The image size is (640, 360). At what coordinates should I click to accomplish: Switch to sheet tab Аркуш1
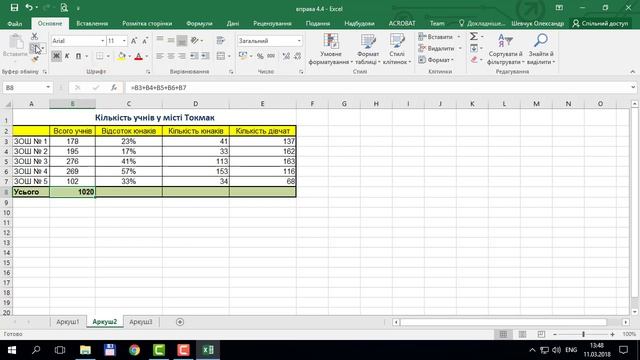[68, 322]
